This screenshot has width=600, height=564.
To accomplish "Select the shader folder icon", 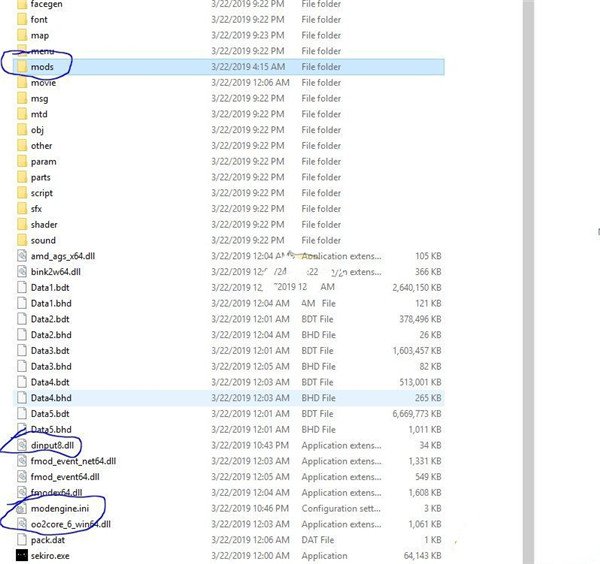I will click(22, 224).
